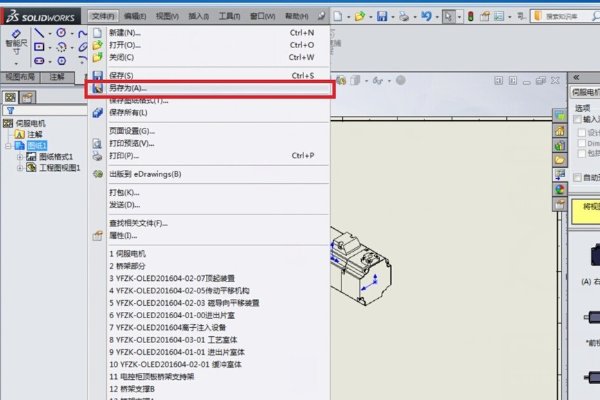The image size is (600, 400).
Task: Open recent file 3 YFZK-OLED201604-02-07
Action: 172,278
